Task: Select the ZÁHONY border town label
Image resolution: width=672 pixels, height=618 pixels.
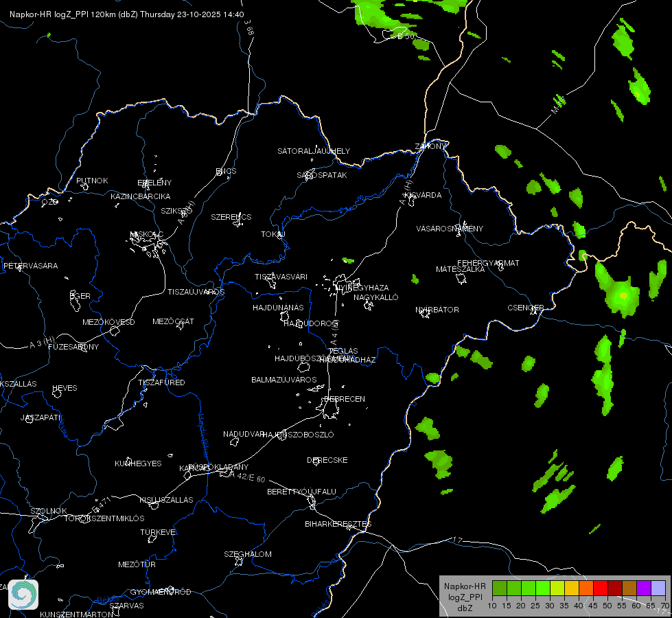Action: point(430,146)
